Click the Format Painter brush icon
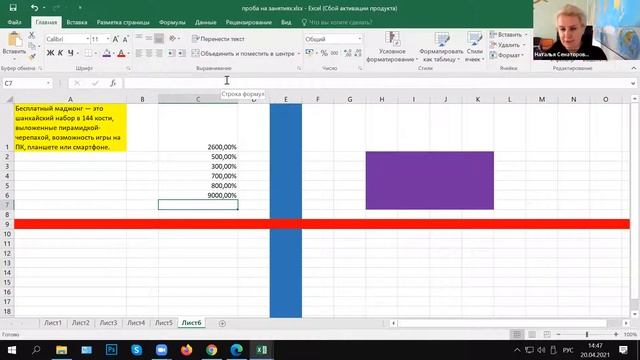This screenshot has width=640, height=360. click(x=31, y=56)
